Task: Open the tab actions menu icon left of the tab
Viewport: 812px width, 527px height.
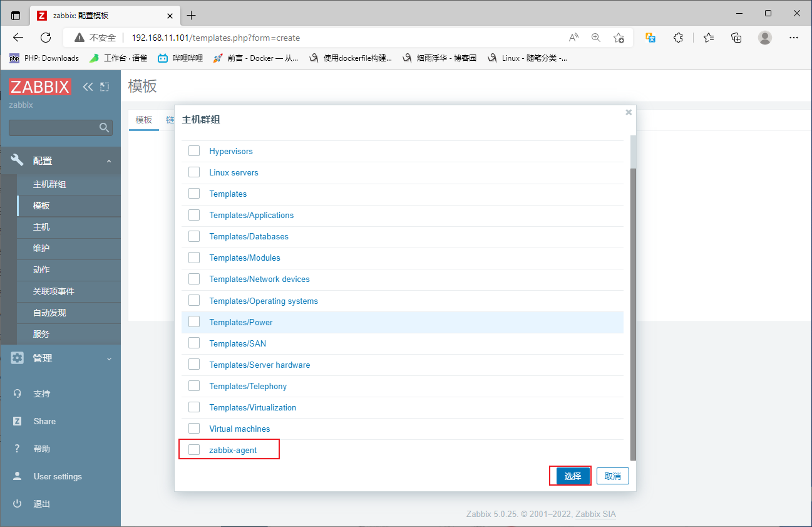Action: click(16, 16)
